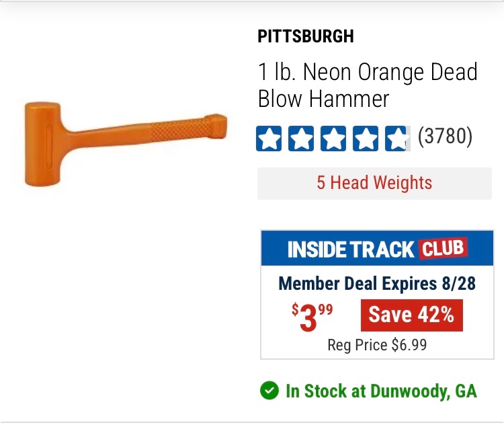504x425 pixels.
Task: Open the Neon Orange Dead Blow Hammer title
Action: pyautogui.click(x=367, y=85)
